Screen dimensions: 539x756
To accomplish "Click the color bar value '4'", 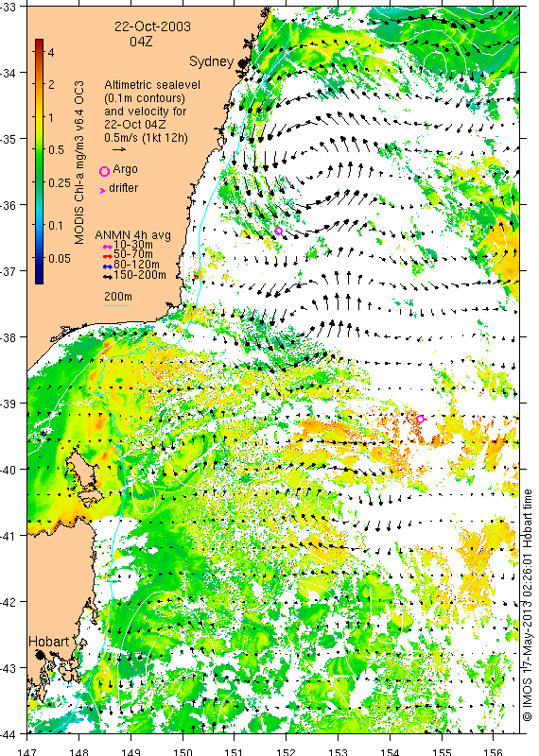I will 51,52.
